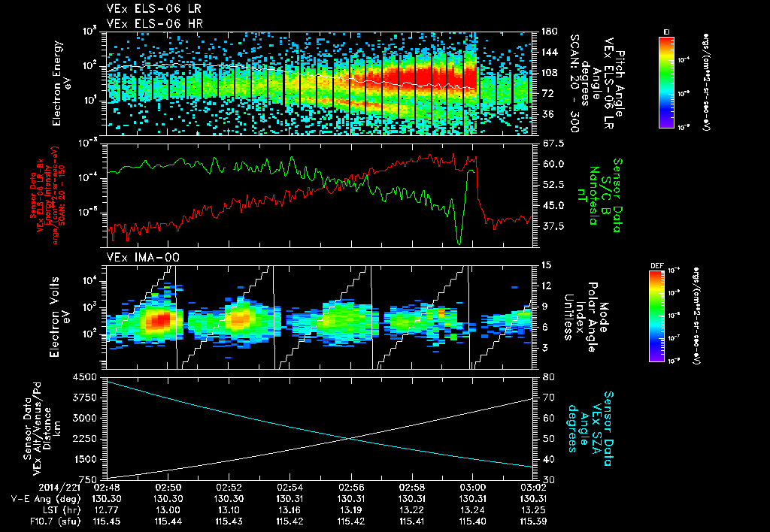770x532 pixels.
Task: Click the 02:56 time tick label
Action: 350,488
